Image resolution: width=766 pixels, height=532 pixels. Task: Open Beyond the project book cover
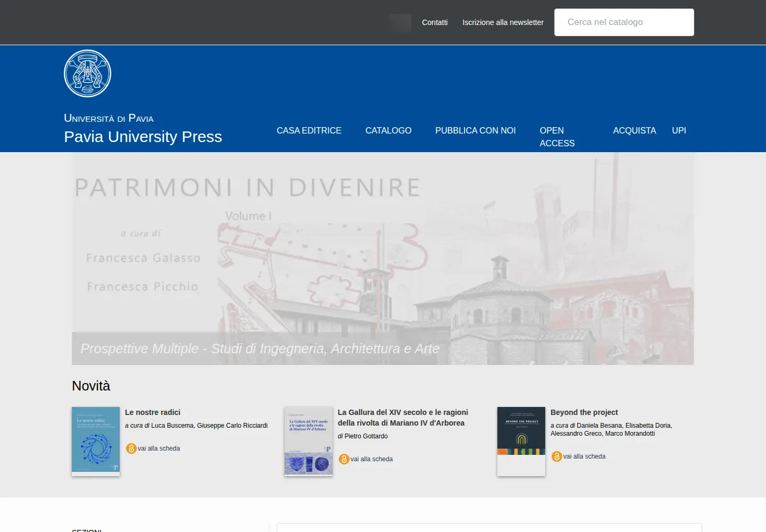pos(521,442)
